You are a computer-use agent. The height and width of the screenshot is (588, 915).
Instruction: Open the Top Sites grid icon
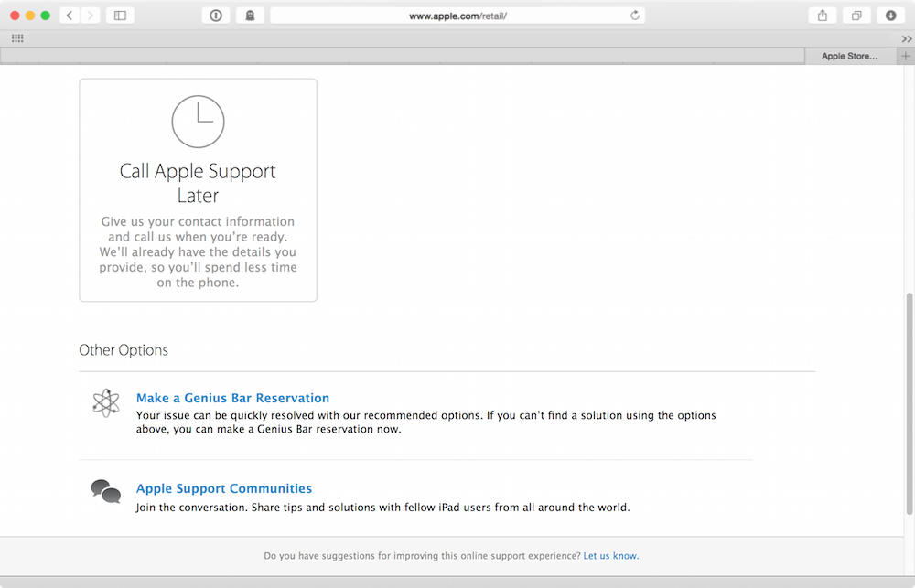pyautogui.click(x=17, y=38)
